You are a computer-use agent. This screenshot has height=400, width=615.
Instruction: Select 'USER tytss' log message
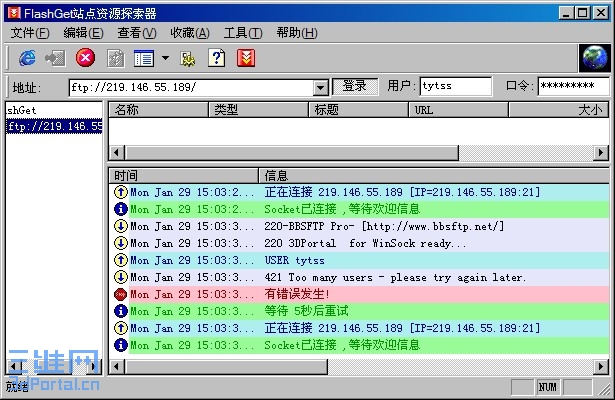[295, 260]
